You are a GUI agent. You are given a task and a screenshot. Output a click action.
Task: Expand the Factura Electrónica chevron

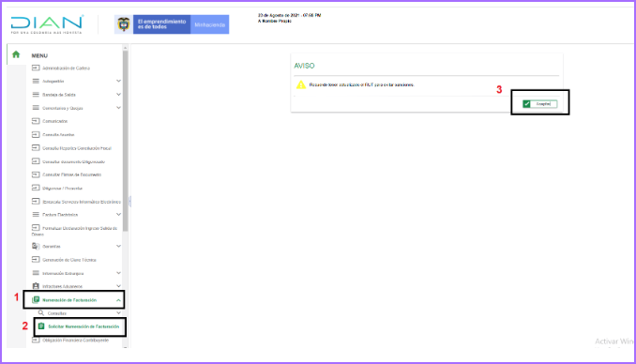coord(118,214)
